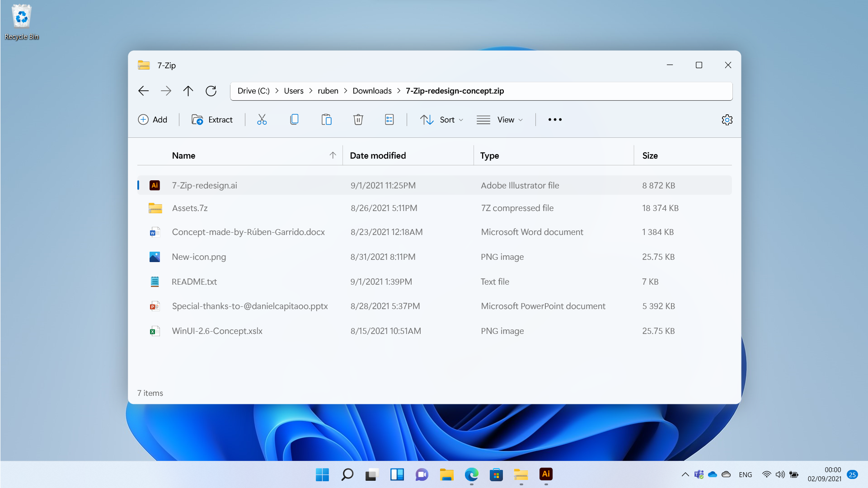Select the README.txt file
The image size is (868, 488).
(x=194, y=282)
